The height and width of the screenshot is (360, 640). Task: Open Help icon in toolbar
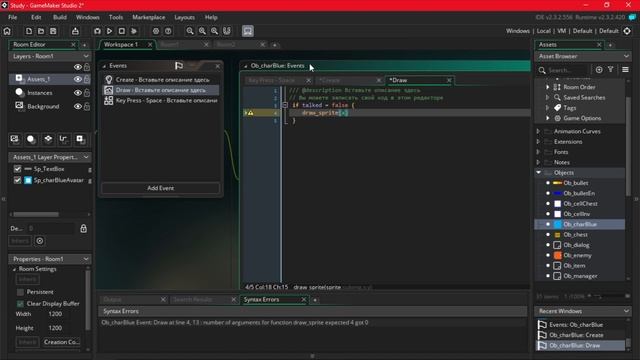pos(168,31)
